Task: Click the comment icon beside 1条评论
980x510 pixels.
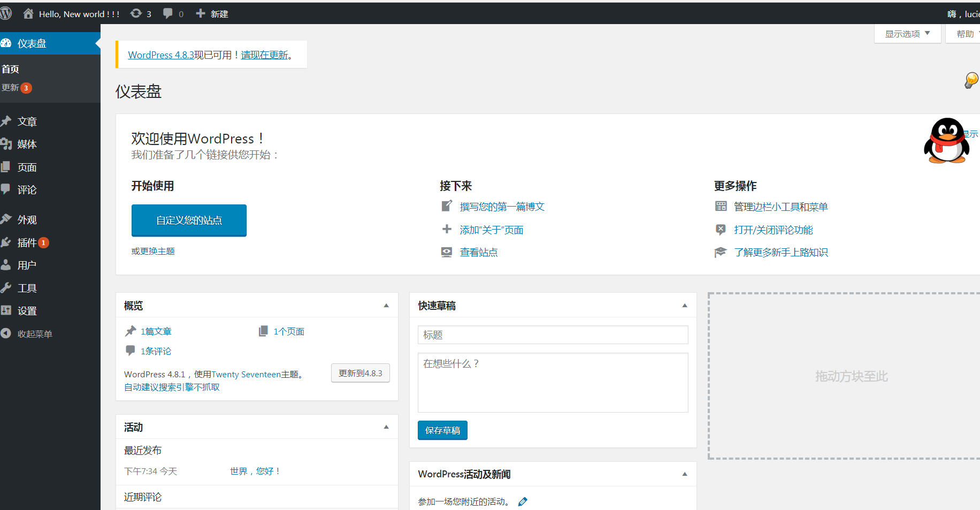Action: [x=131, y=351]
